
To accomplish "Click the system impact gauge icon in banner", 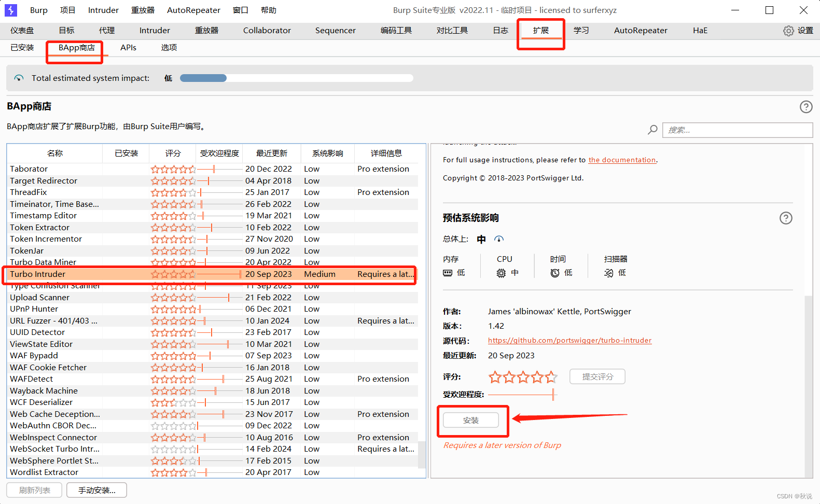I will tap(19, 78).
